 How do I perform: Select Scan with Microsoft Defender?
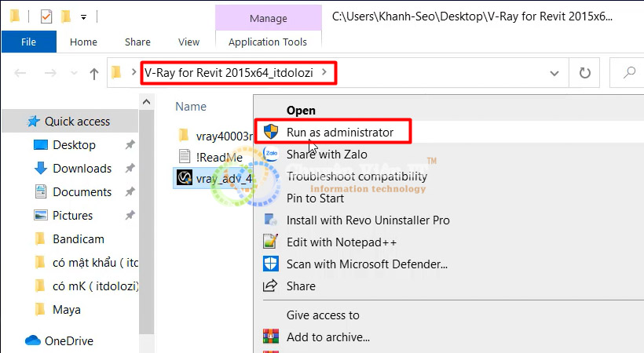point(368,264)
